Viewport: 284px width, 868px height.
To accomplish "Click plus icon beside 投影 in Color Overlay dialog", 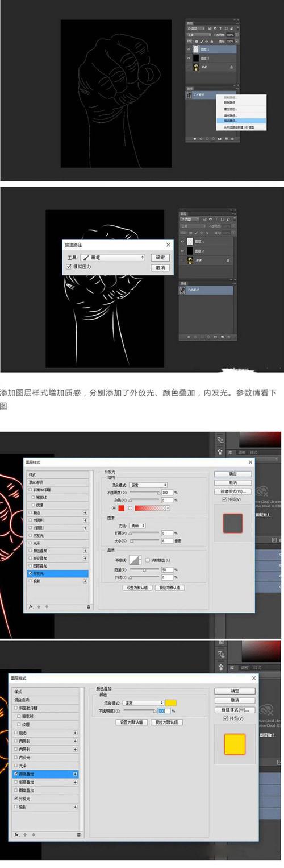I will pos(75,807).
